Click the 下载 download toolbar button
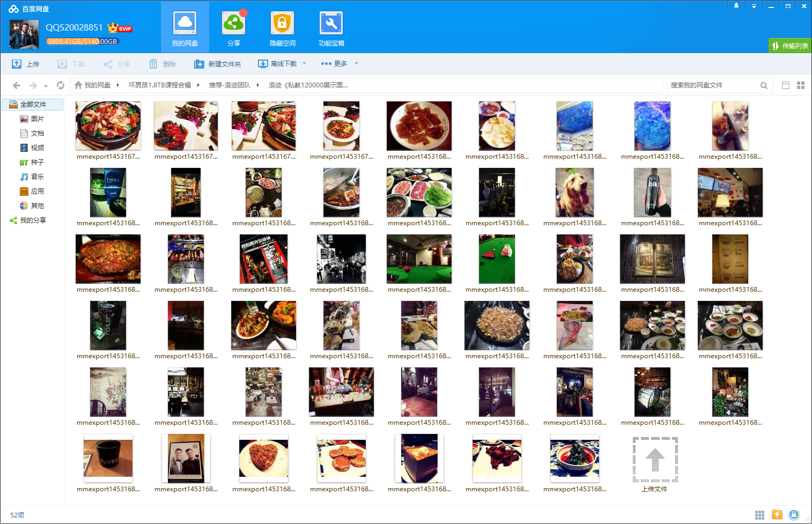Image resolution: width=812 pixels, height=524 pixels. coord(71,64)
